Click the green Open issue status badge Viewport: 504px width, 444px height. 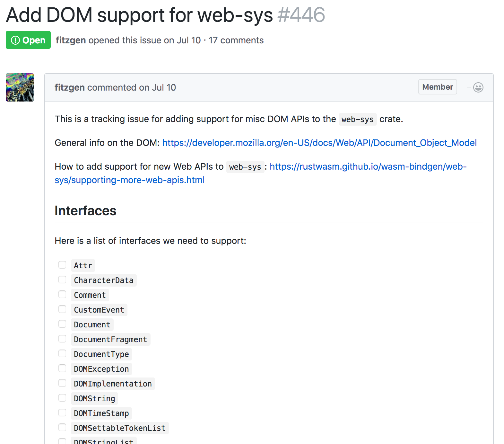[x=28, y=40]
